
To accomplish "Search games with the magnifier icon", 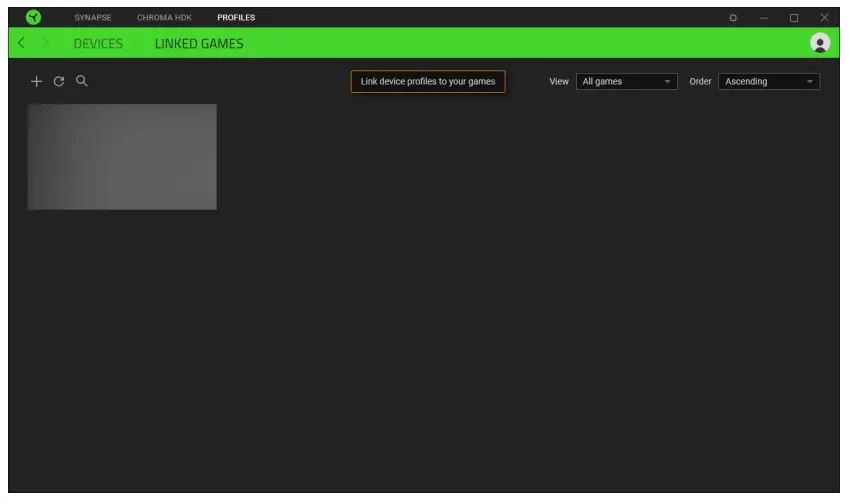I will click(x=82, y=81).
